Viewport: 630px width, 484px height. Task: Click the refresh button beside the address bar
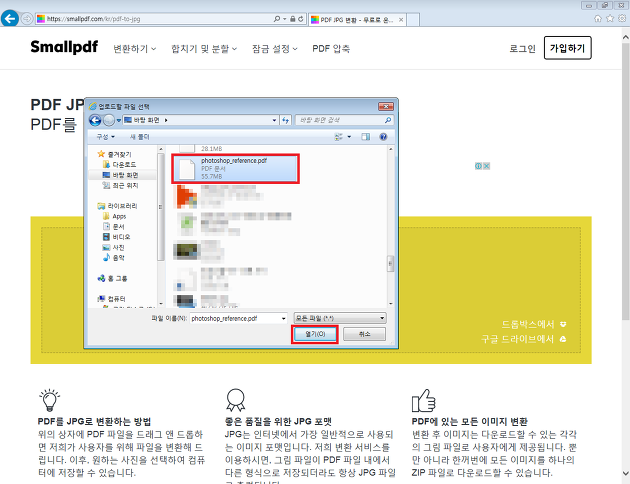(x=285, y=120)
